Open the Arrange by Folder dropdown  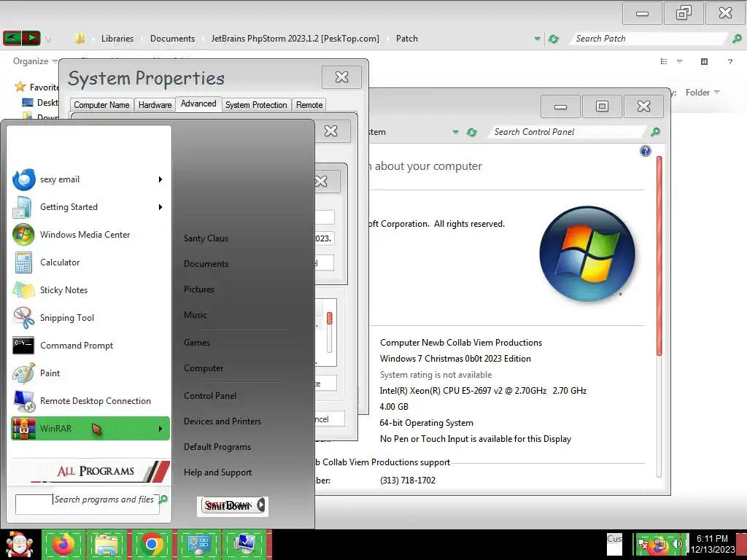coord(703,93)
